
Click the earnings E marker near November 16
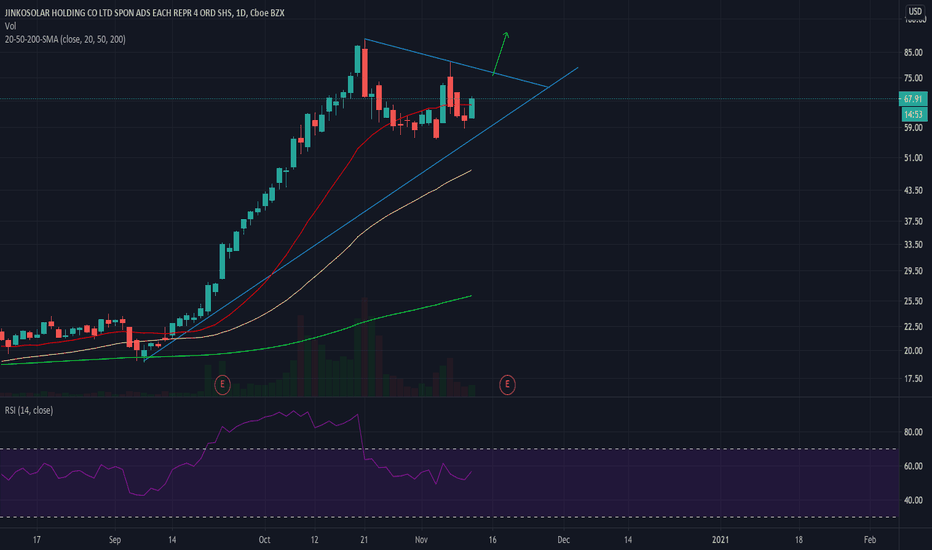point(507,385)
